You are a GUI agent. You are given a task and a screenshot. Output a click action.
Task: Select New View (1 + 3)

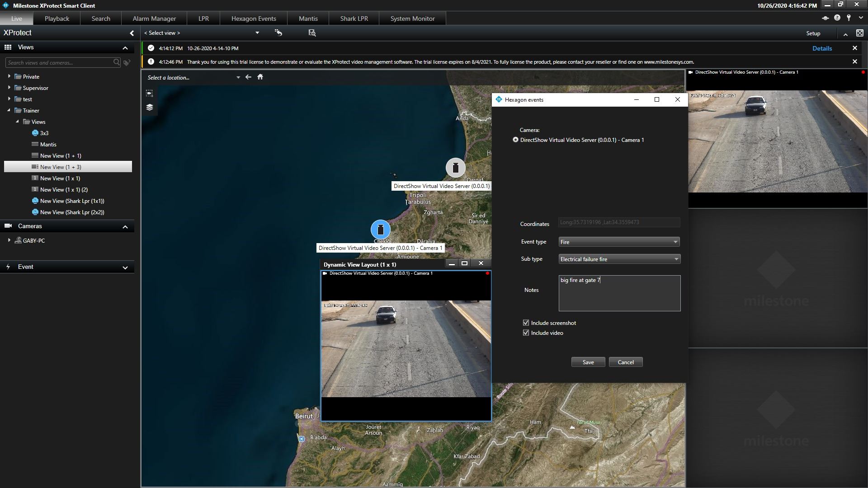click(68, 167)
